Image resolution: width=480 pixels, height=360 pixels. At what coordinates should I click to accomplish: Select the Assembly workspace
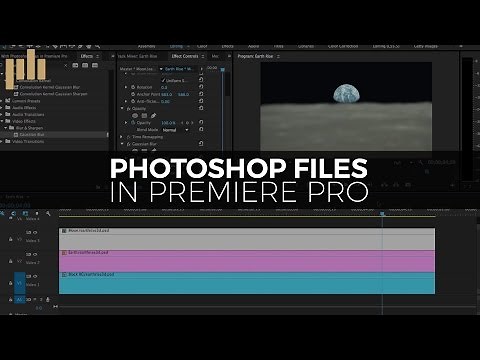[146, 46]
